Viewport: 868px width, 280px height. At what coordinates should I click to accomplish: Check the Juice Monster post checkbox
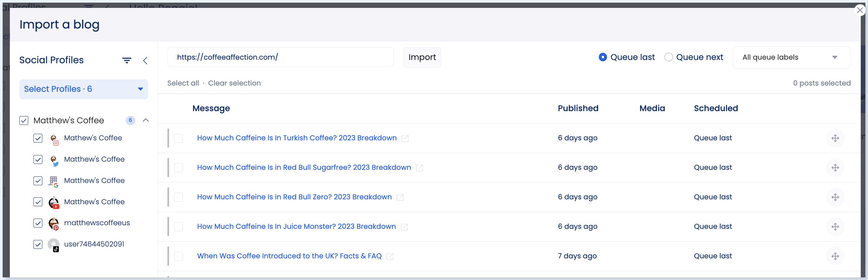tap(179, 227)
